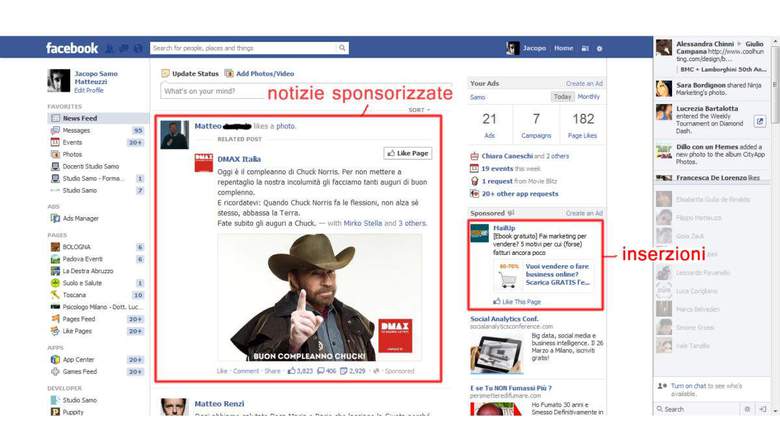Click the Ads Manager icon
The image size is (780, 439).
(x=55, y=218)
